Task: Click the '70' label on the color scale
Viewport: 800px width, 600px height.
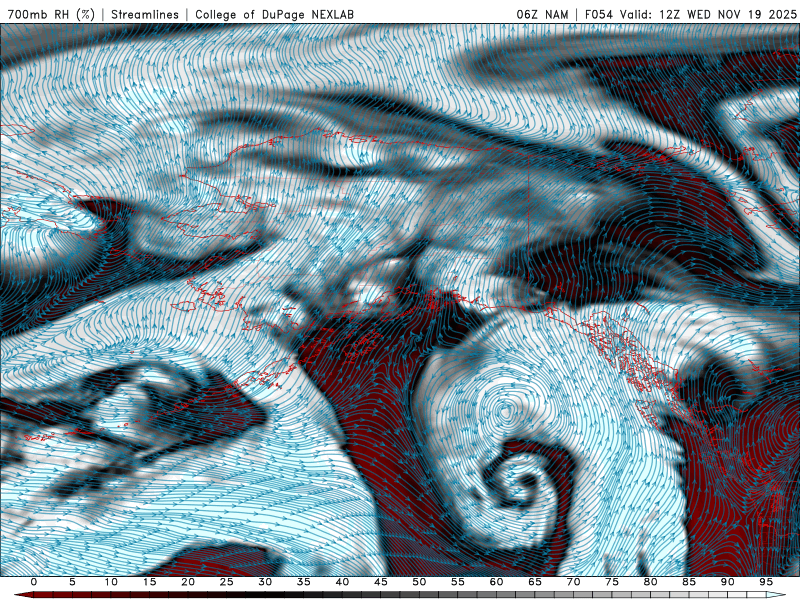Action: (x=573, y=582)
